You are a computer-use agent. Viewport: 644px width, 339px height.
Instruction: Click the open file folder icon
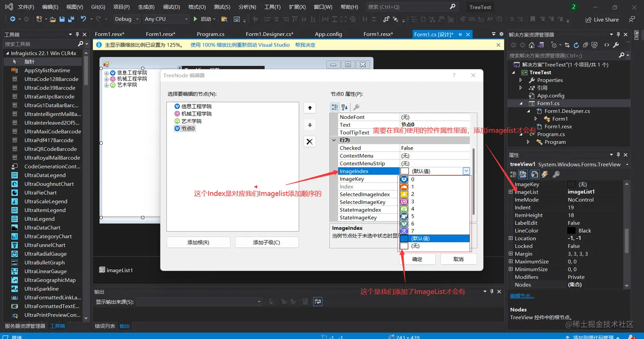53,19
